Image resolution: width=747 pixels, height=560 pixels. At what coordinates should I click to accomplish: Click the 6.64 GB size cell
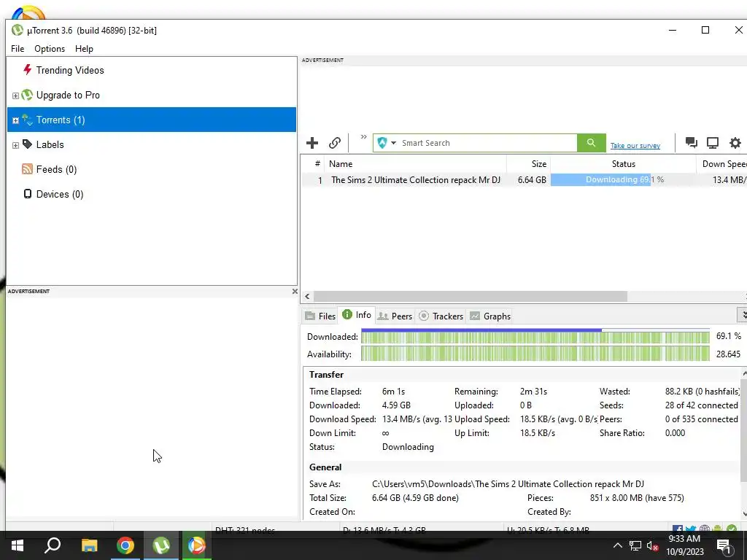532,180
